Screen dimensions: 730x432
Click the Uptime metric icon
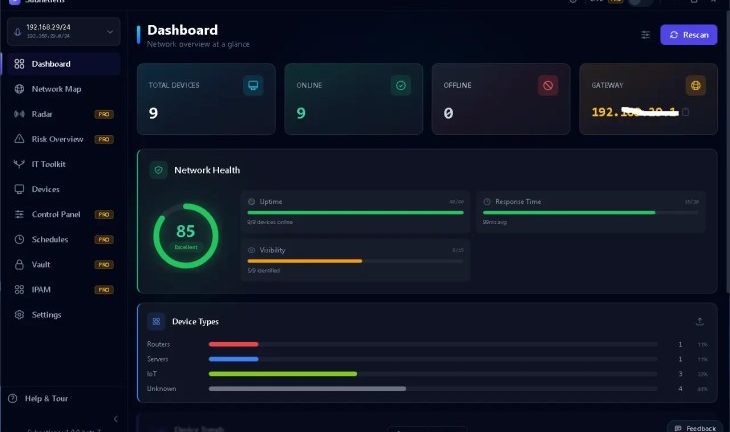251,202
